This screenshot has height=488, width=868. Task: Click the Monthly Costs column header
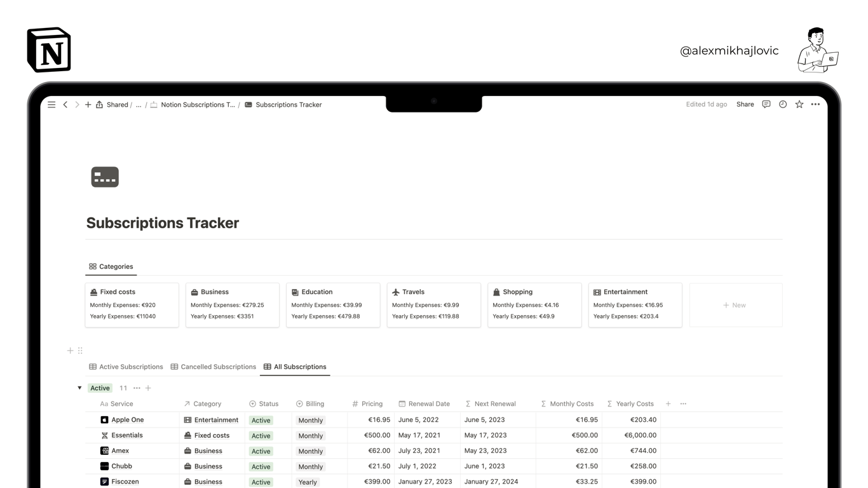coord(567,403)
